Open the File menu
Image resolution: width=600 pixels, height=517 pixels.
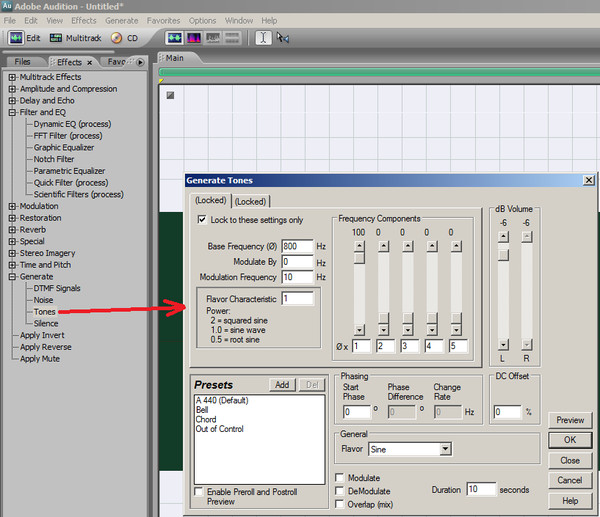tap(10, 21)
